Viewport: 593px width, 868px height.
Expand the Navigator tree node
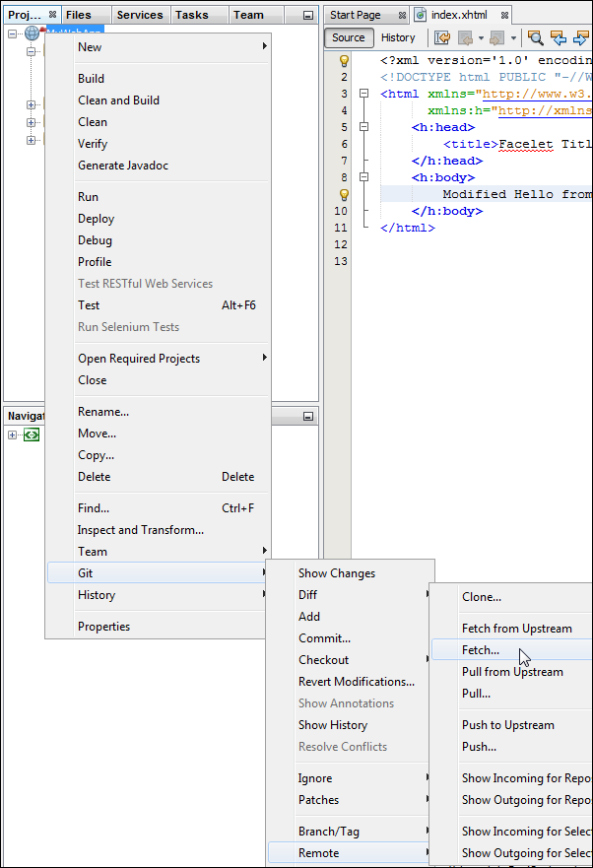[x=12, y=434]
